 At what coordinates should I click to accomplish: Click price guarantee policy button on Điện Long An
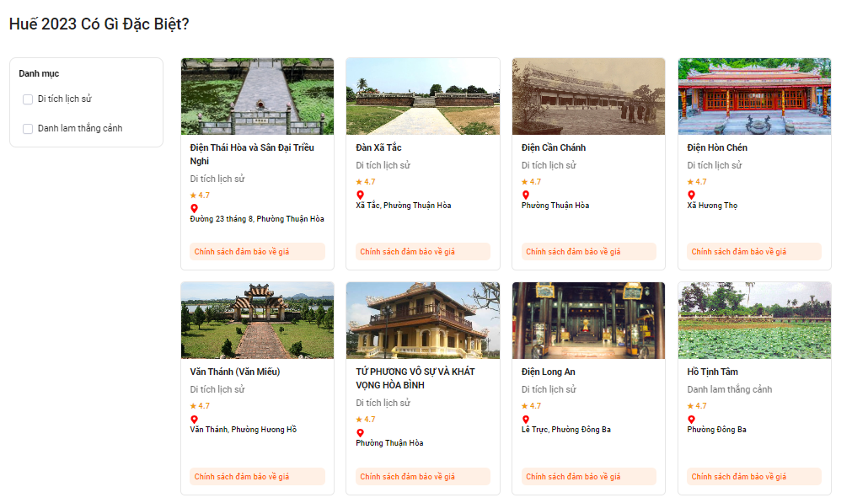[x=588, y=476]
